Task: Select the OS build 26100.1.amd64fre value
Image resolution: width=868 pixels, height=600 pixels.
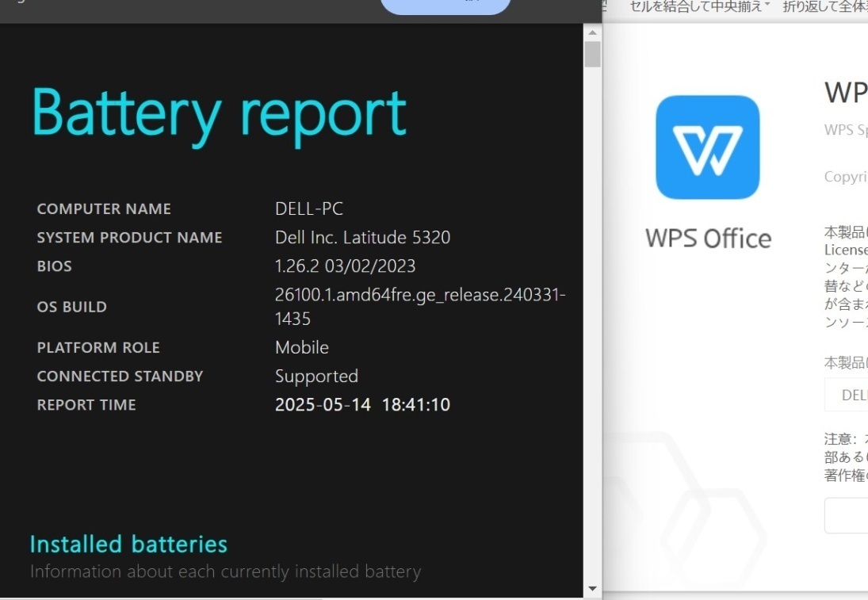Action: (420, 307)
